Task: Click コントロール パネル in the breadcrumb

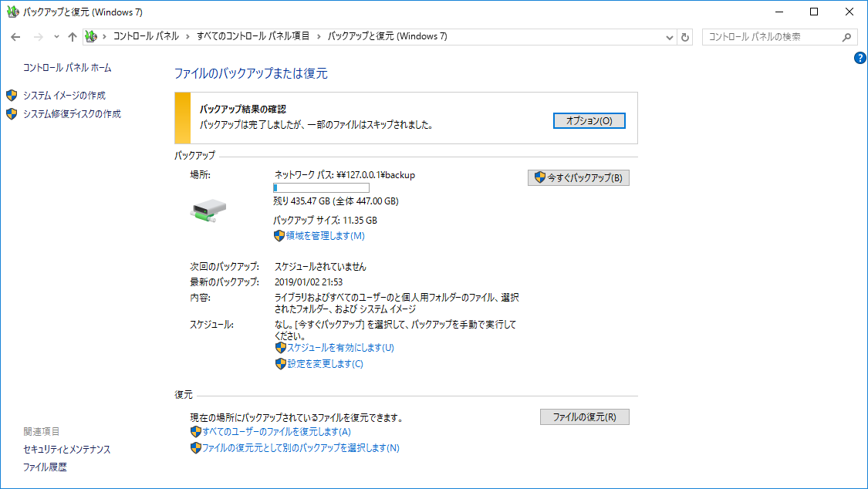Action: (x=146, y=36)
